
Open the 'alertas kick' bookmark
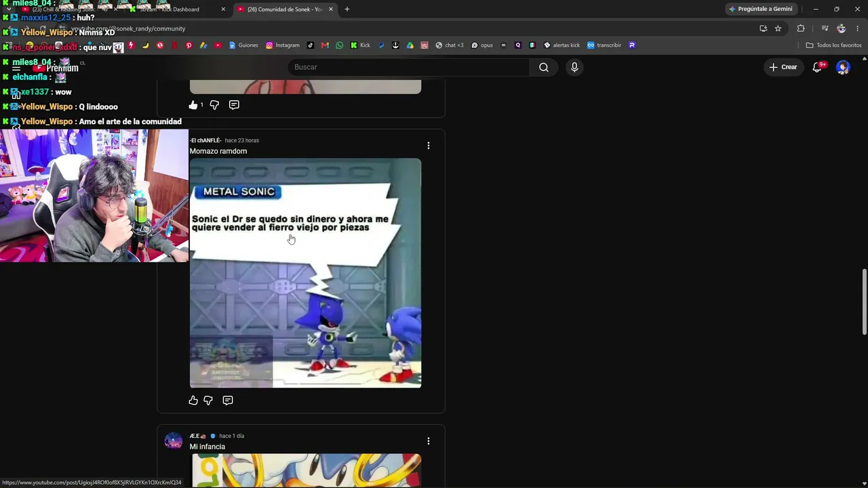click(561, 45)
